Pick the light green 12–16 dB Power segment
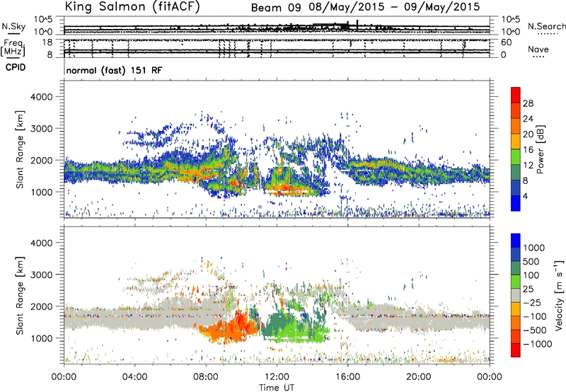Screen dimensions: 566x392 [x=516, y=156]
